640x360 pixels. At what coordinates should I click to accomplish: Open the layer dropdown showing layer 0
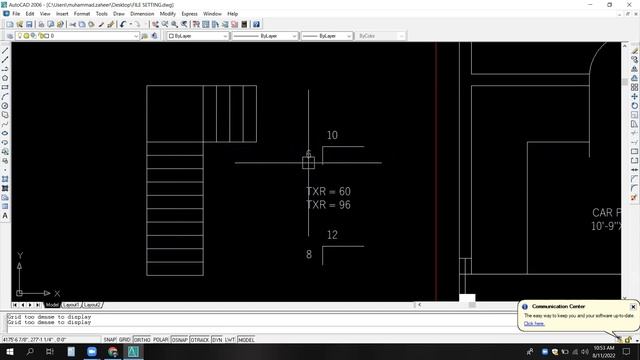tap(78, 36)
